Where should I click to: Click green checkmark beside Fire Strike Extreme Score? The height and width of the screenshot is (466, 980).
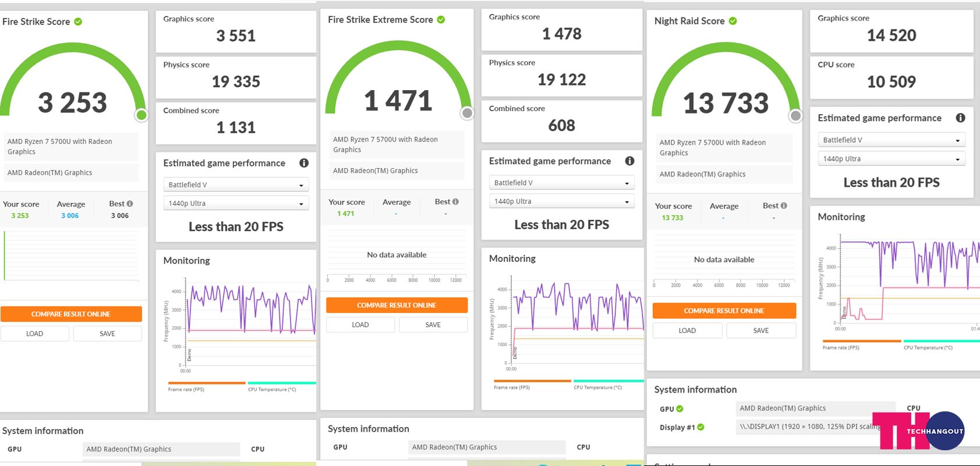coord(441,19)
